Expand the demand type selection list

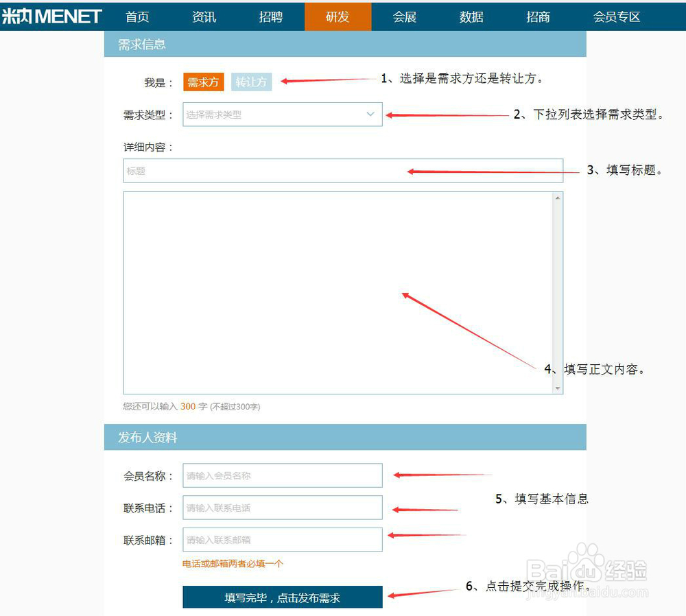coord(370,114)
